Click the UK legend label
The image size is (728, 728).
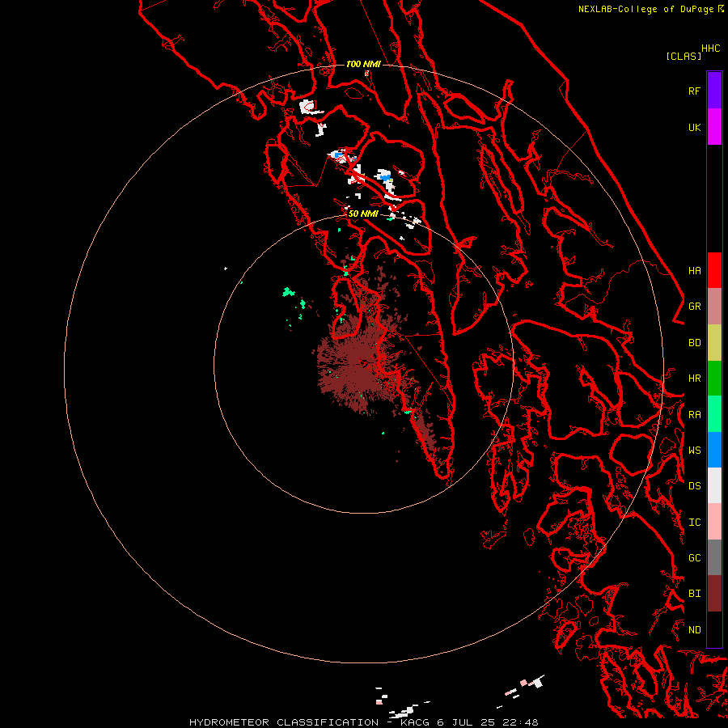pos(694,127)
